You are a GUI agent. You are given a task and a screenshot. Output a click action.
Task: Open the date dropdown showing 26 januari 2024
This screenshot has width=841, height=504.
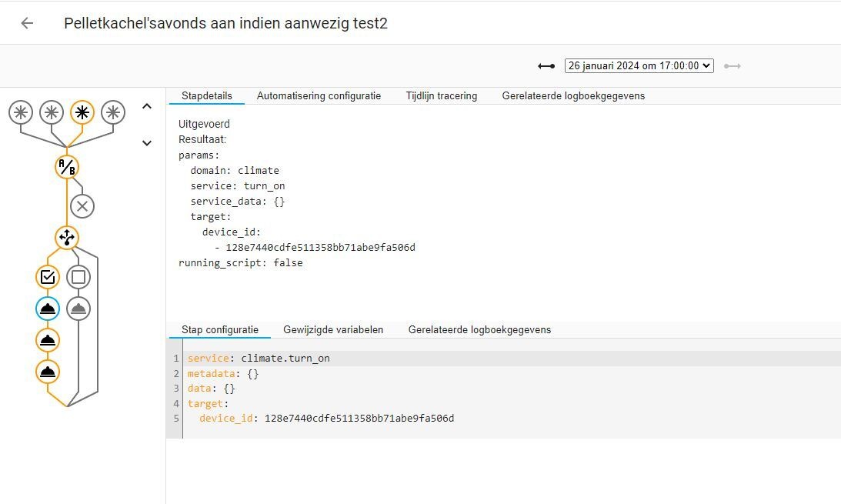point(639,65)
